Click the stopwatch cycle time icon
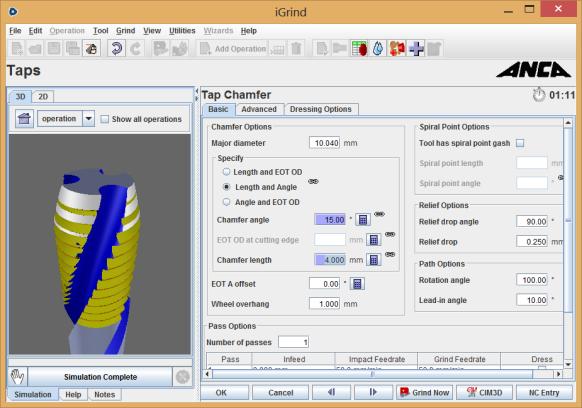Image resolution: width=582 pixels, height=408 pixels. [x=539, y=95]
